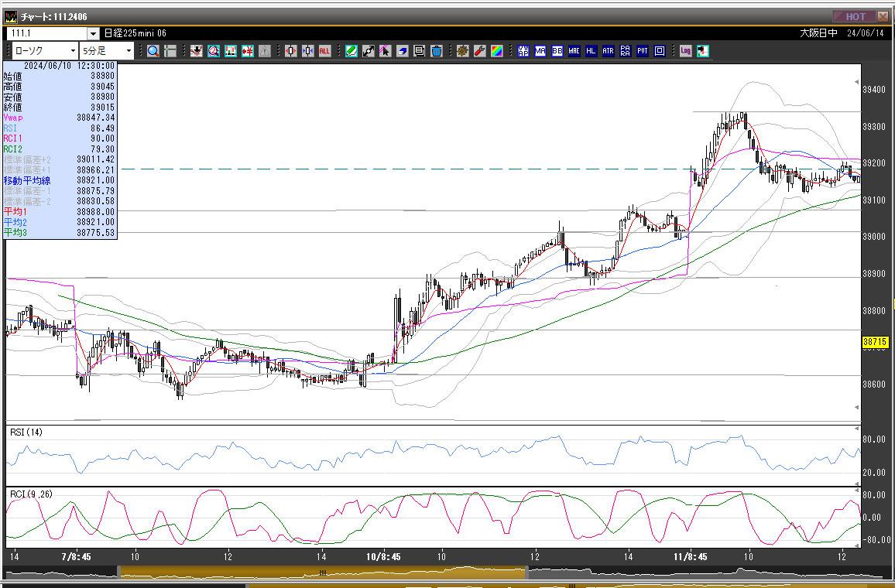The width and height of the screenshot is (895, 588).
Task: Toggle the MA moving average indicator
Action: (540, 51)
